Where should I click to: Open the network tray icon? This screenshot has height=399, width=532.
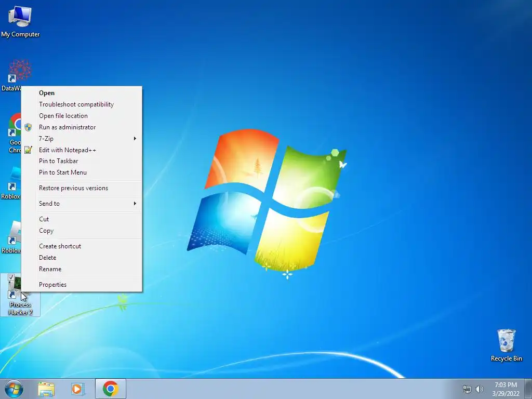tap(467, 389)
